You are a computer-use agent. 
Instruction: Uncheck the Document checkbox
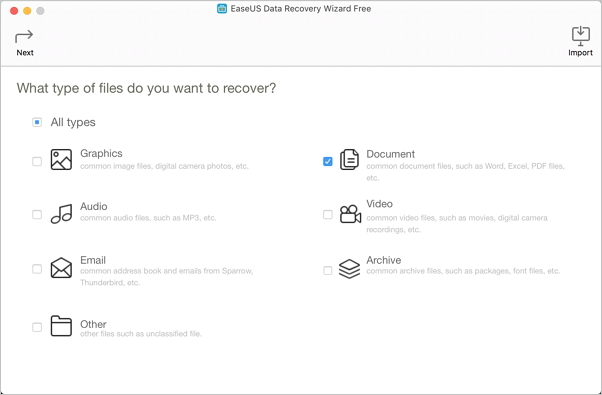coord(327,161)
